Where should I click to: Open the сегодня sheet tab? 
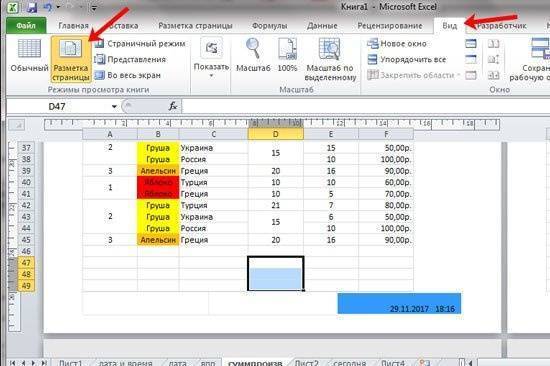pyautogui.click(x=349, y=363)
